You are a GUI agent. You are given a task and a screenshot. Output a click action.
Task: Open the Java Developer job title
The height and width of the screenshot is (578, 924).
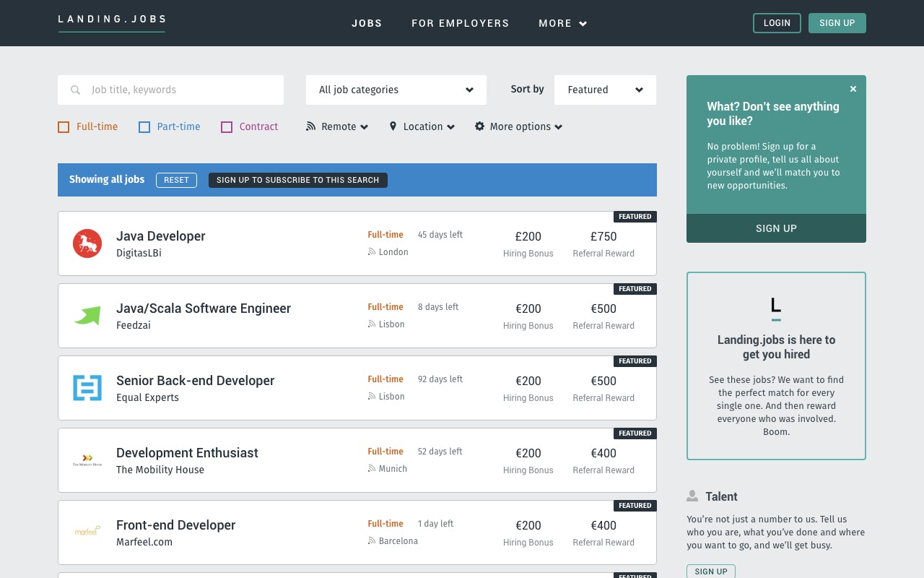coord(161,236)
